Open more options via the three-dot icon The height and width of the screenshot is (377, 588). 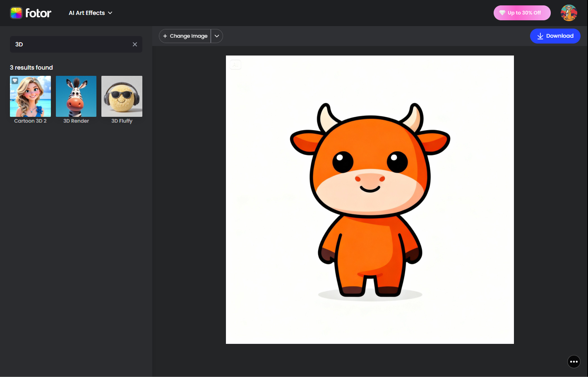[x=574, y=361]
